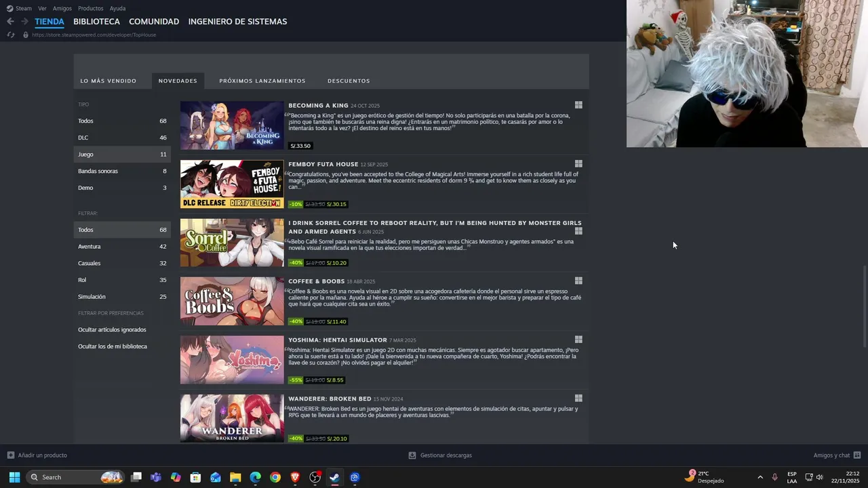Image resolution: width=868 pixels, height=488 pixels.
Task: Click Windows platform icon for Wanderer: Broken Bed
Action: pyautogui.click(x=578, y=399)
